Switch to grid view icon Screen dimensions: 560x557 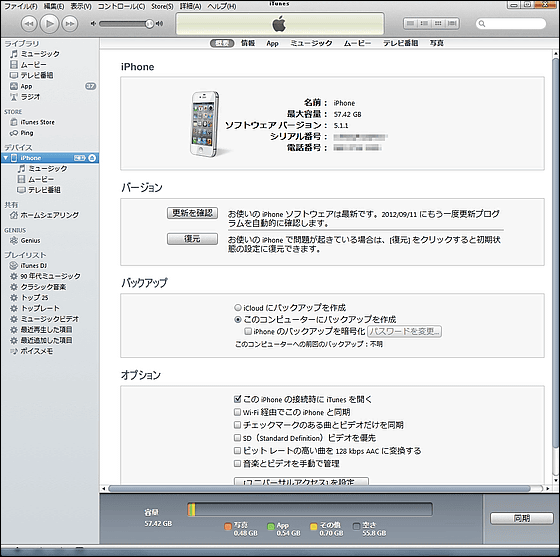pos(438,24)
